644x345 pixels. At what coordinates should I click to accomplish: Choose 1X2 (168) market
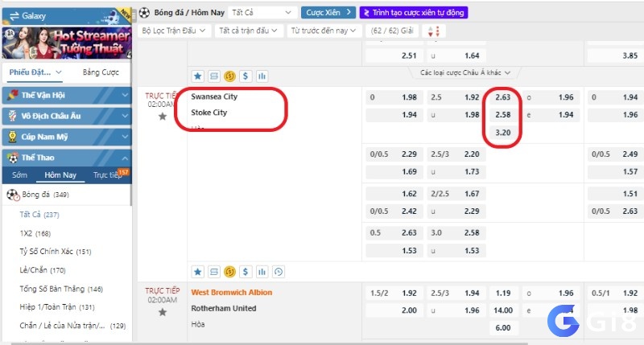click(35, 233)
